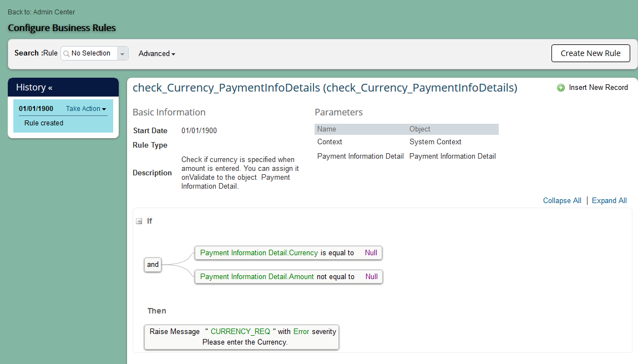The width and height of the screenshot is (638, 364).
Task: Click the Start Date value 01/01/1900
Action: (199, 131)
